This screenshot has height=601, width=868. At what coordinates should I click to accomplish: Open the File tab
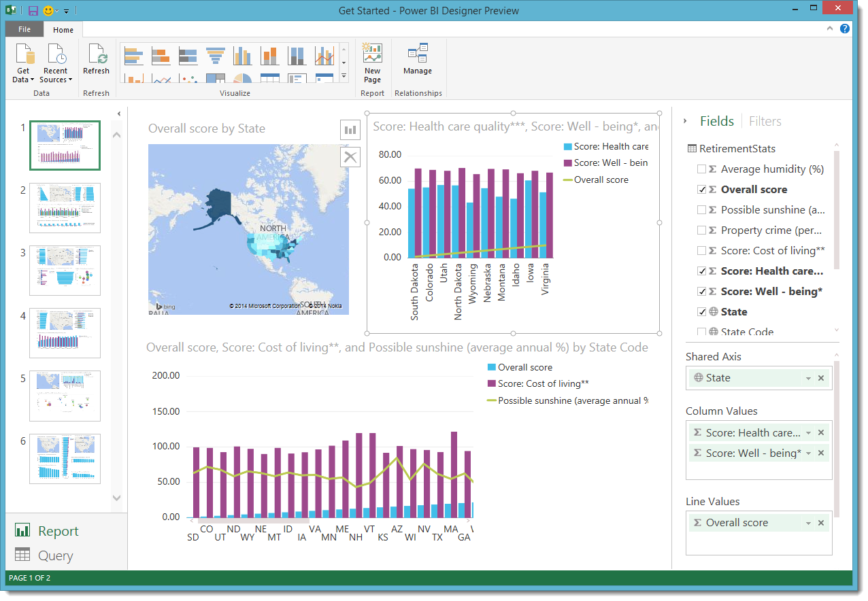[x=24, y=29]
